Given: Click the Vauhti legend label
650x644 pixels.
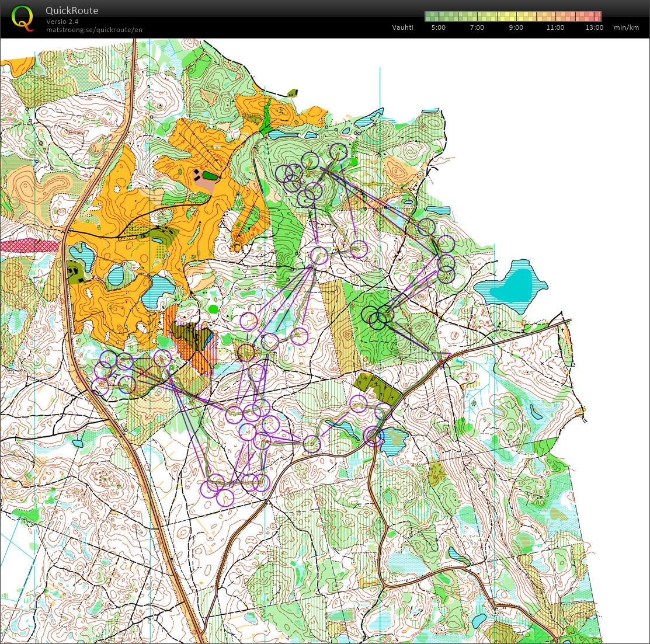Looking at the screenshot, I should [x=402, y=27].
